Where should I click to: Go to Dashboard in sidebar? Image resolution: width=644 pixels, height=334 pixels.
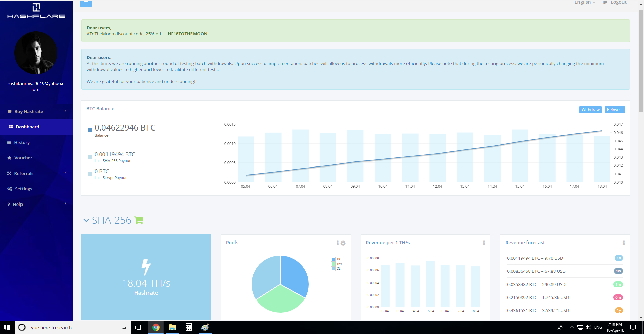coord(36,127)
